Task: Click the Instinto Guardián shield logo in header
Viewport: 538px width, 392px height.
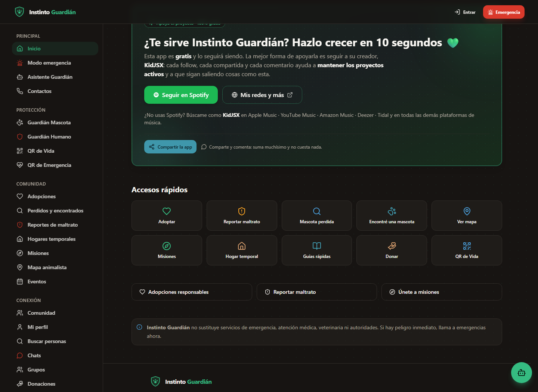Action: point(19,12)
